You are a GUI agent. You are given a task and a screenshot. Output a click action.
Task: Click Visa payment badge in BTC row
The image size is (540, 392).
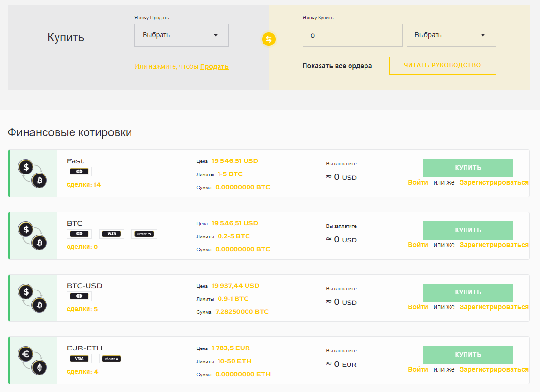pyautogui.click(x=112, y=234)
